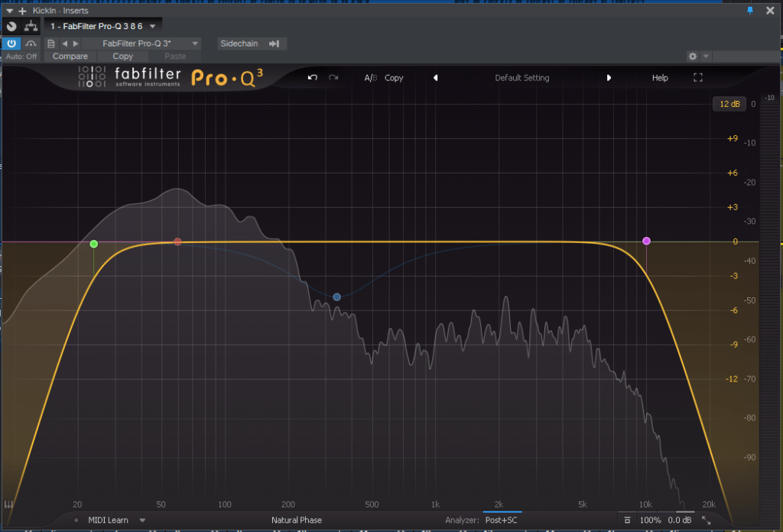
Task: Click the 12 dB display range button
Action: (729, 104)
